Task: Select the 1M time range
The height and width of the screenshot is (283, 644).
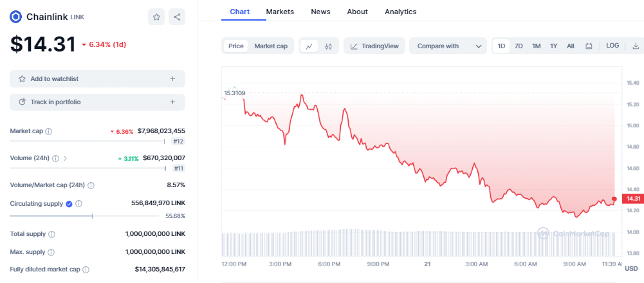Action: tap(536, 46)
